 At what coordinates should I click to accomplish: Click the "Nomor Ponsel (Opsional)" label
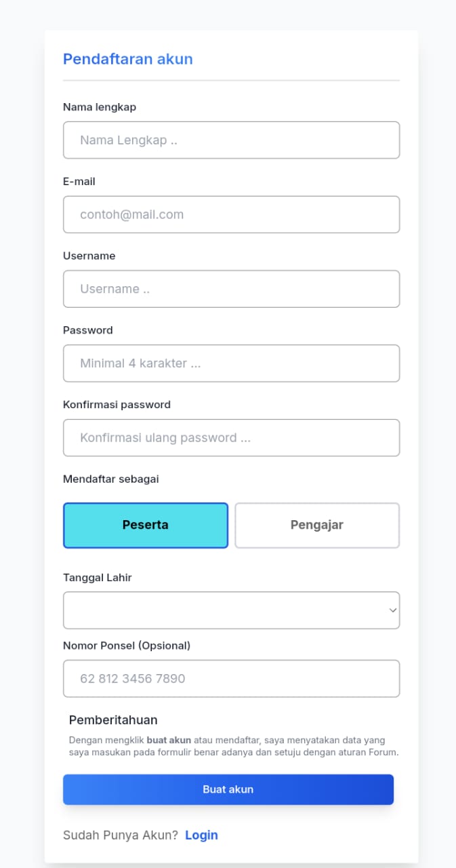[x=127, y=646]
